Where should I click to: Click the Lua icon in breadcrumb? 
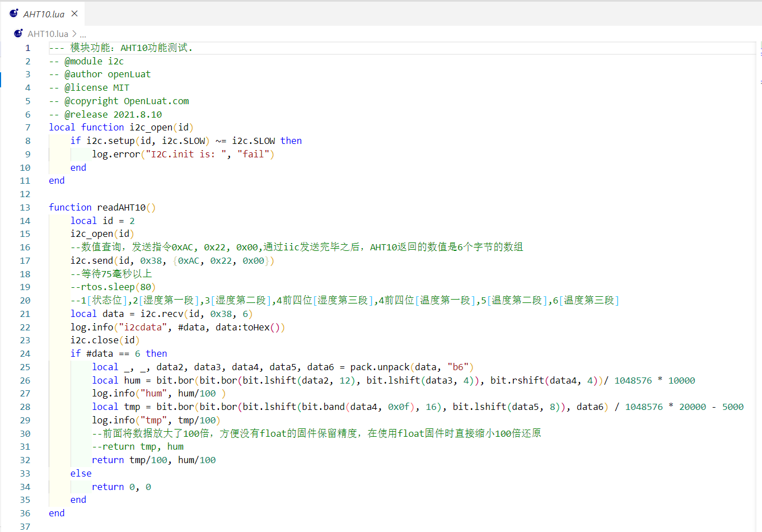(x=18, y=34)
